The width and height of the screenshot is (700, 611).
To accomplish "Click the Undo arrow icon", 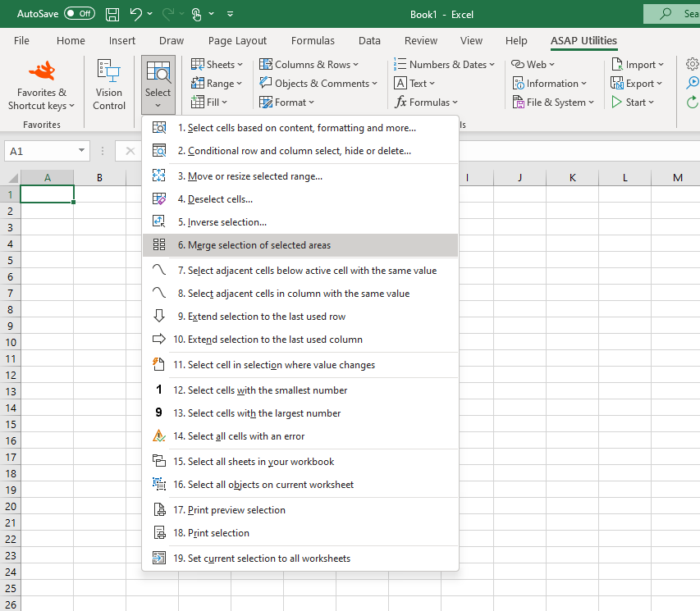I will pos(135,14).
